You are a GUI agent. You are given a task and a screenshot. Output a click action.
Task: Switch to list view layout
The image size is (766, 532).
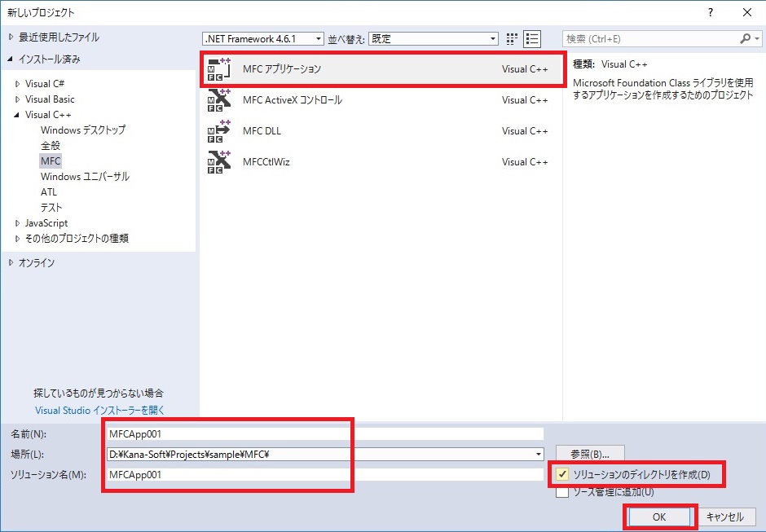pos(532,39)
